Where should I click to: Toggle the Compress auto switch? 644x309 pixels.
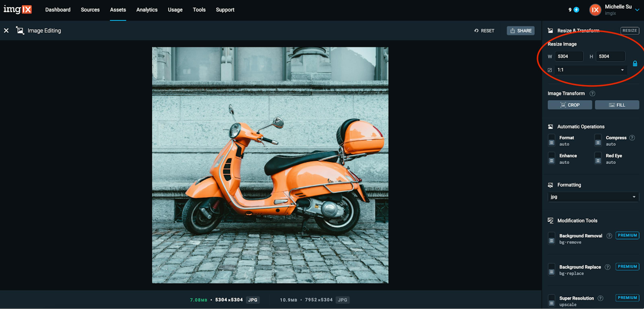(598, 140)
